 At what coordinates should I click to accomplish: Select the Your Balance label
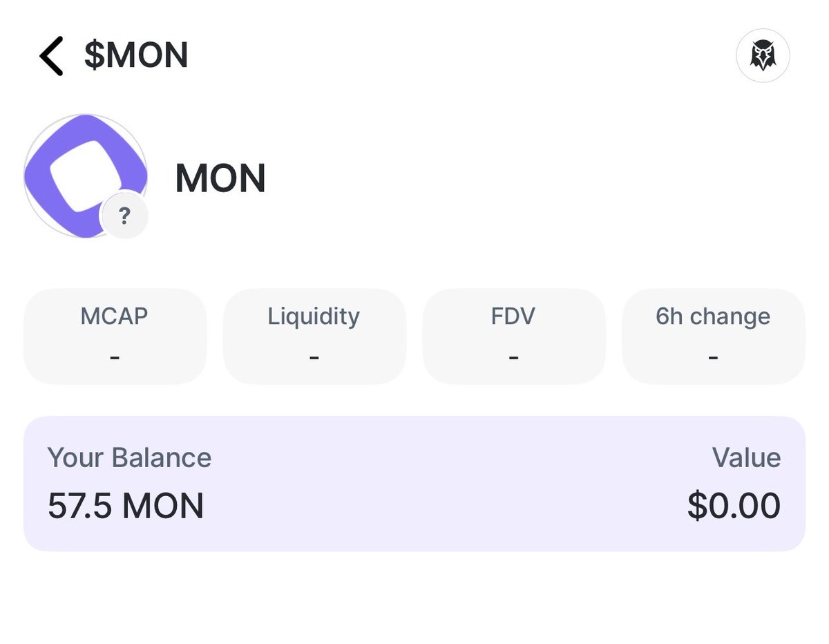(x=129, y=457)
